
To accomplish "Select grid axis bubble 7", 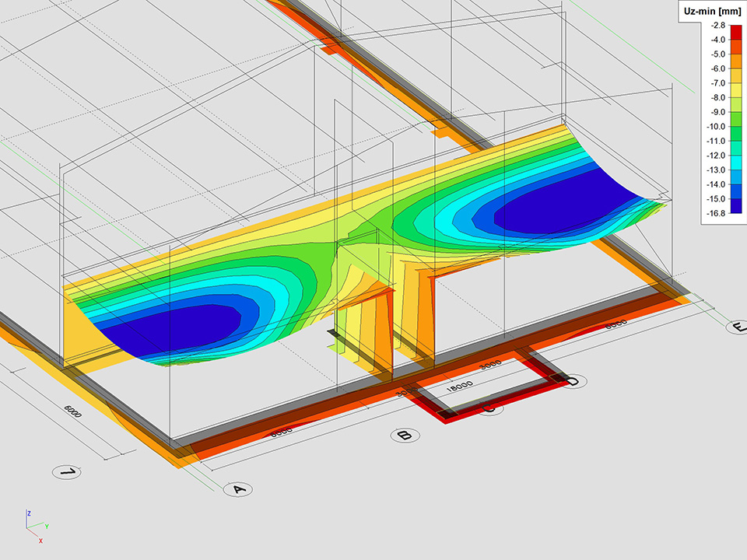I will 68,472.
